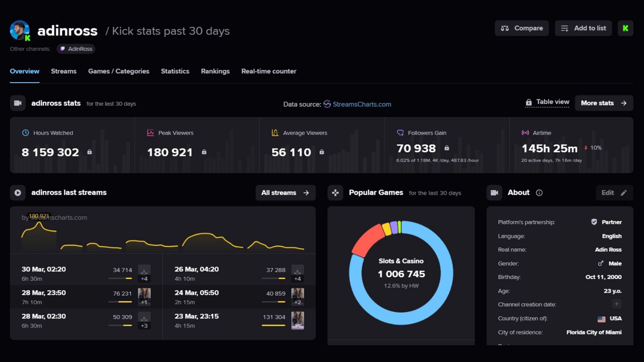The height and width of the screenshot is (362, 644).
Task: Click the Average Viewers chart icon
Action: click(x=275, y=133)
